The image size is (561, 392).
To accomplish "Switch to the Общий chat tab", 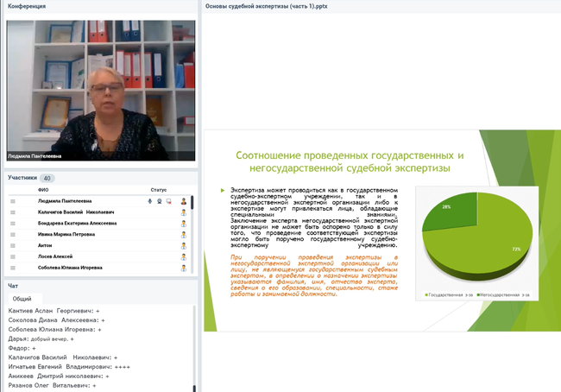I will [22, 298].
